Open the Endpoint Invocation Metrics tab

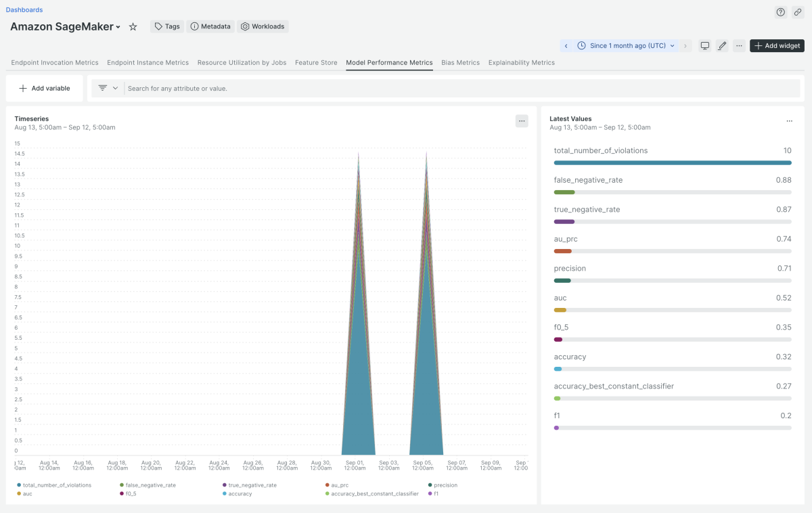coord(55,63)
